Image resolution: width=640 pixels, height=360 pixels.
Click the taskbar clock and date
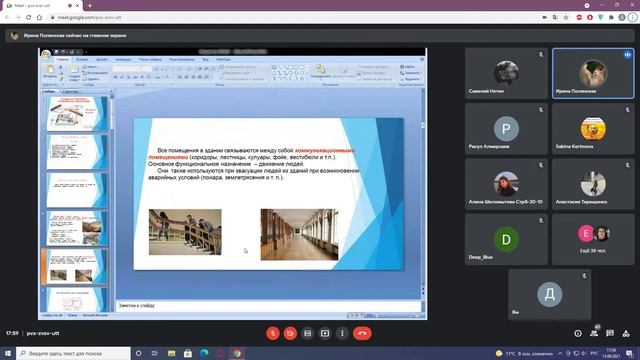[611, 353]
